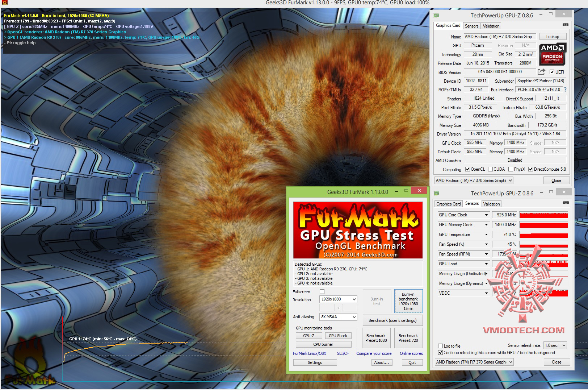
Task: Start the Burn-in benchmark 1920x1080 15min
Action: pos(408,301)
